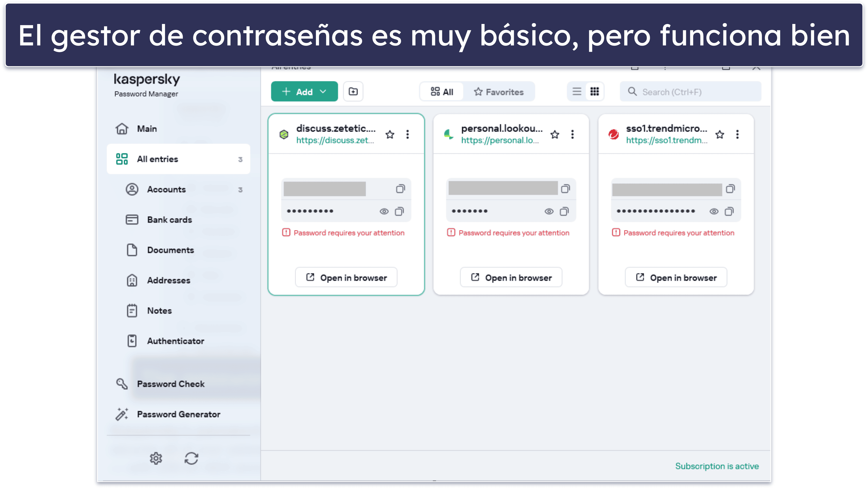Click the Addresses building icon

132,280
